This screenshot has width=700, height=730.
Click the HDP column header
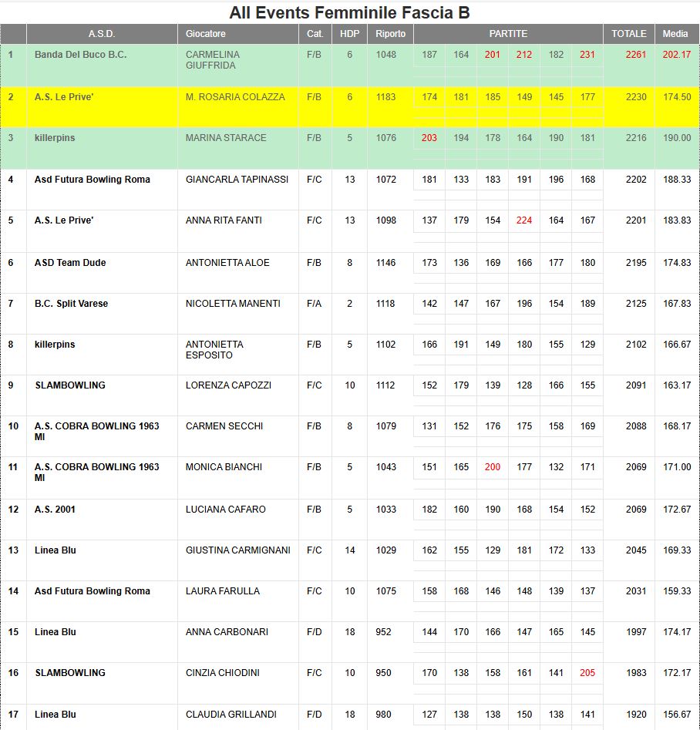[x=349, y=34]
